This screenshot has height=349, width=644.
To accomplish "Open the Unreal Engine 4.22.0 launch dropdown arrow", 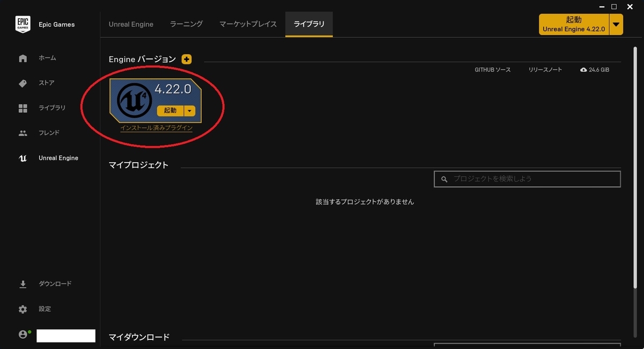I will (616, 24).
